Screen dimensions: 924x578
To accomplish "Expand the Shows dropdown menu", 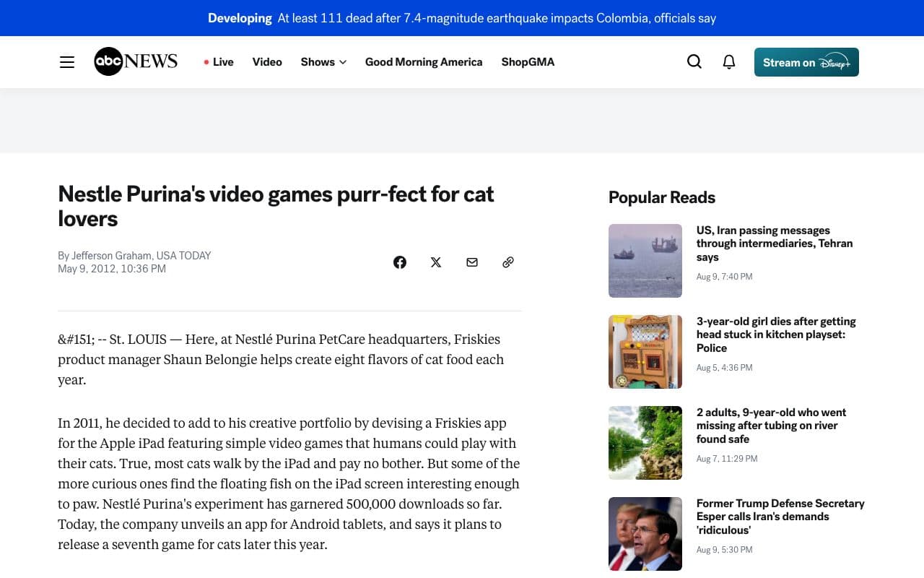I will coord(323,62).
